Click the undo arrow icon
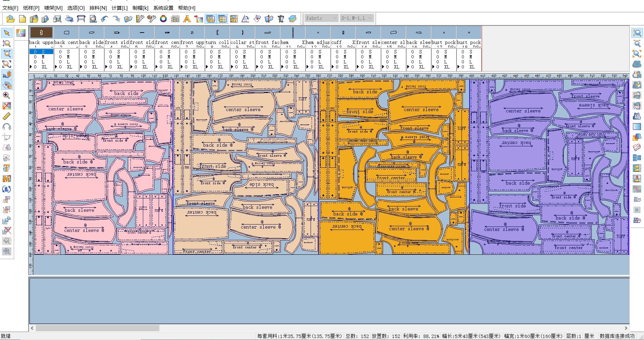This screenshot has width=644, height=340. point(105,19)
